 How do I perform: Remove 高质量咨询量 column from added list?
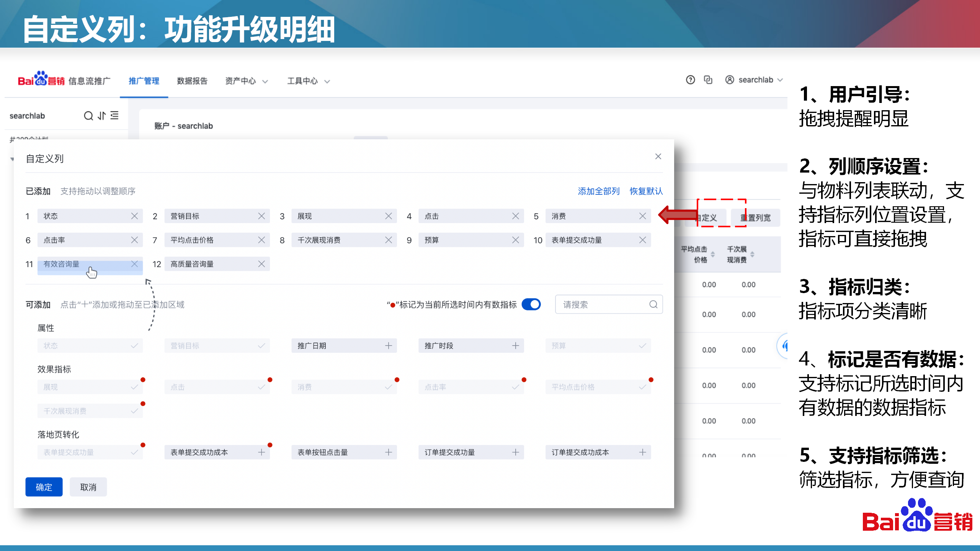(x=261, y=264)
